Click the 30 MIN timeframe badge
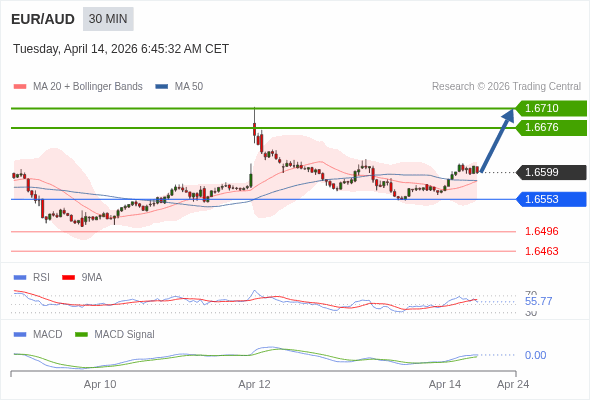This screenshot has height=400, width=590. coord(108,19)
